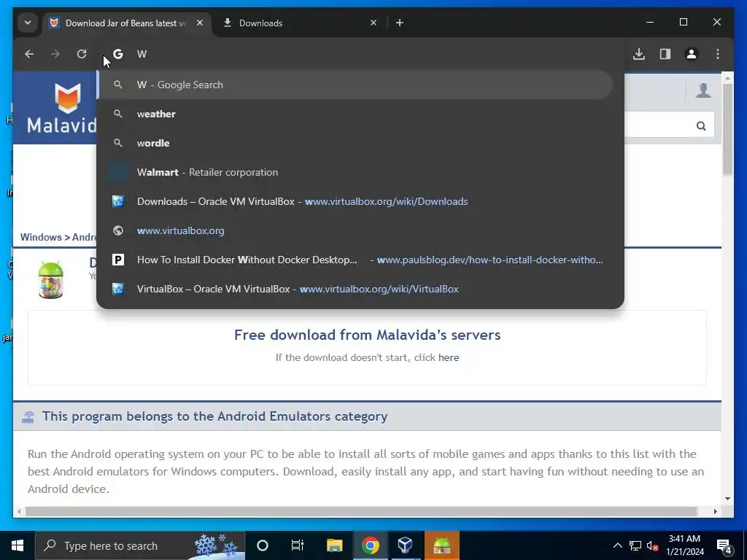Pick the 'wordle' search suggestion
The image size is (747, 560).
pos(355,143)
